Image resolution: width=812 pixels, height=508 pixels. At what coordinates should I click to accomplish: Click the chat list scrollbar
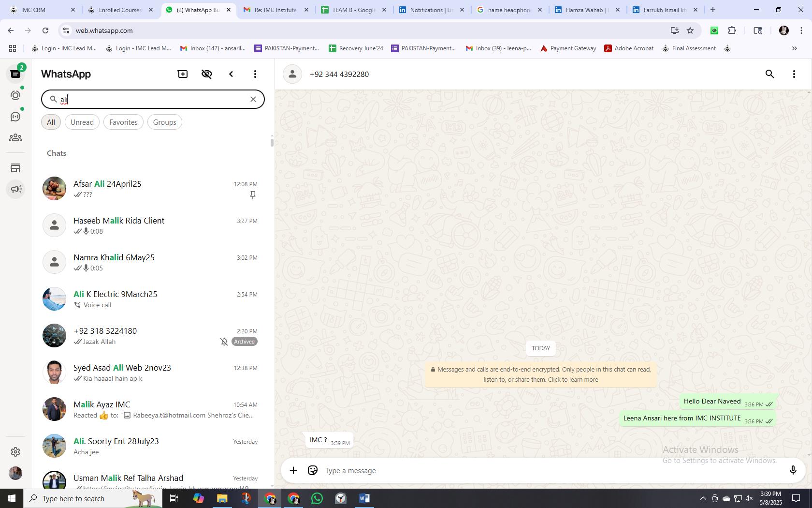tap(272, 142)
